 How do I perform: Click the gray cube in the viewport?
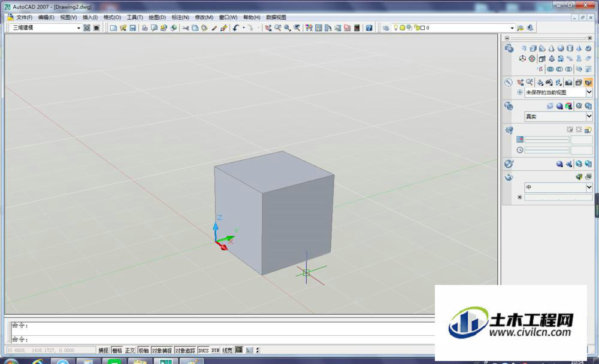(x=273, y=214)
